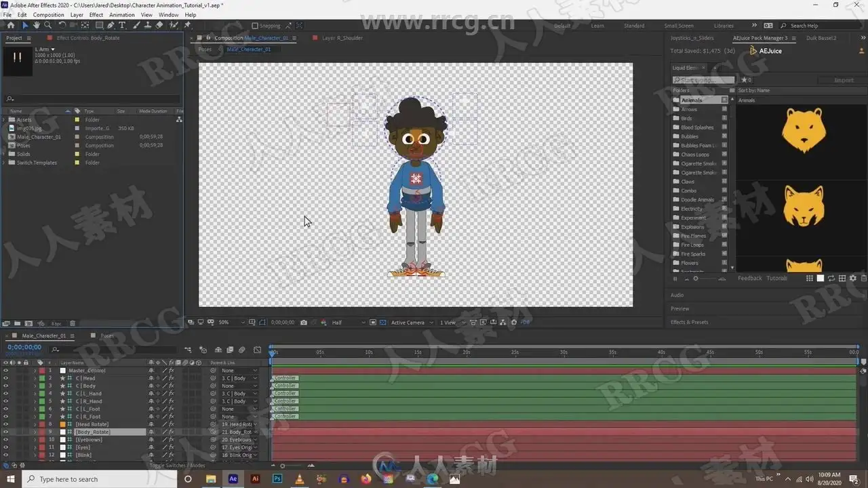Click the Import button in AEJuice

(844, 80)
